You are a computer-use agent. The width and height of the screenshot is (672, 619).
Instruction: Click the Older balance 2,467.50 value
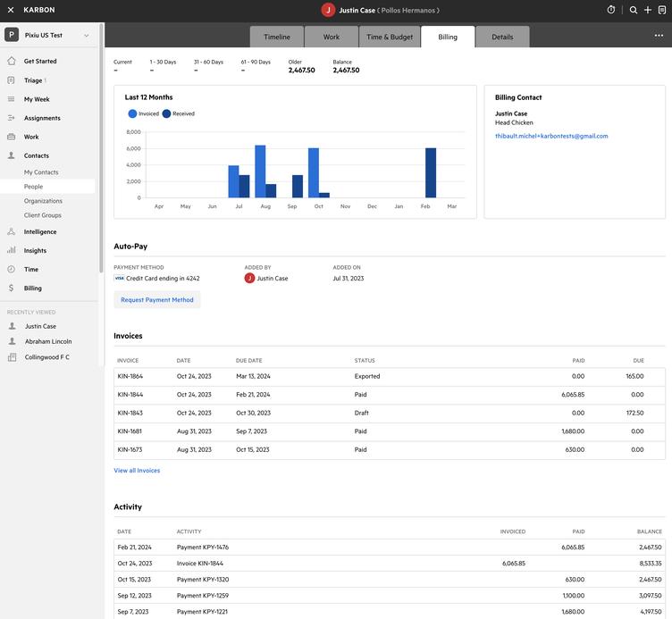coord(302,70)
